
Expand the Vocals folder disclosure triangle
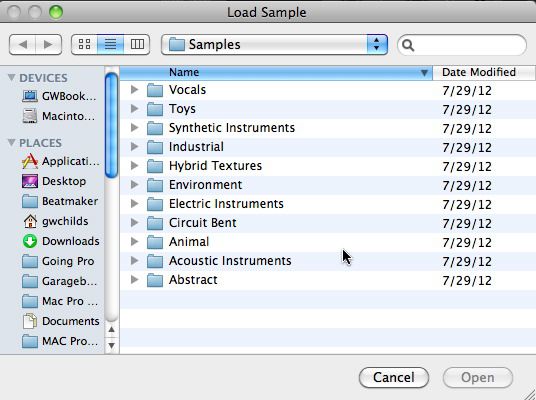(135, 90)
